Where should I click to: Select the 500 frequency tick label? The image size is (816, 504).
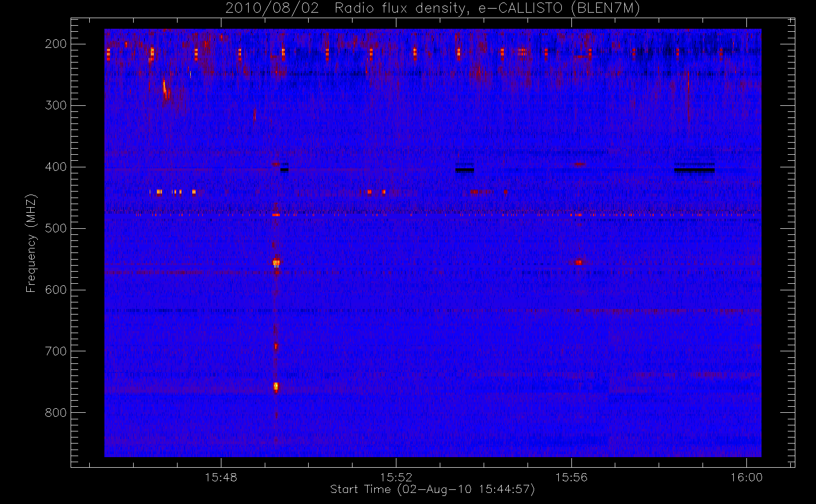click(x=56, y=228)
